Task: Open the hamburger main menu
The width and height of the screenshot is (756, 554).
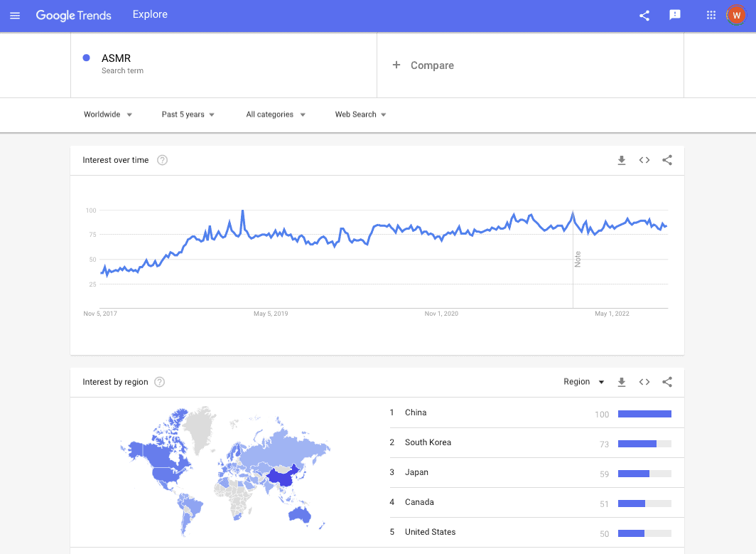Action: point(15,16)
